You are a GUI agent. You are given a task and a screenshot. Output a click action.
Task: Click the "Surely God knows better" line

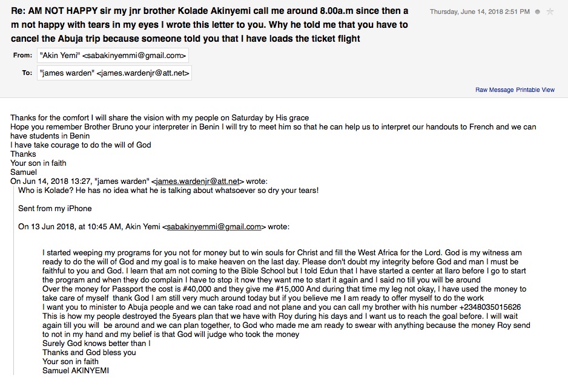click(96, 343)
